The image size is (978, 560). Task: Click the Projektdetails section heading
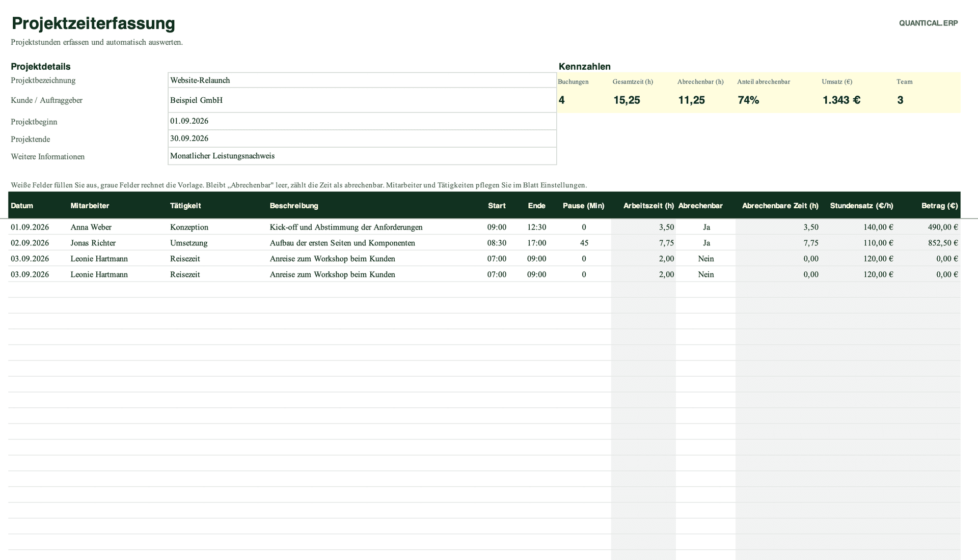click(41, 66)
